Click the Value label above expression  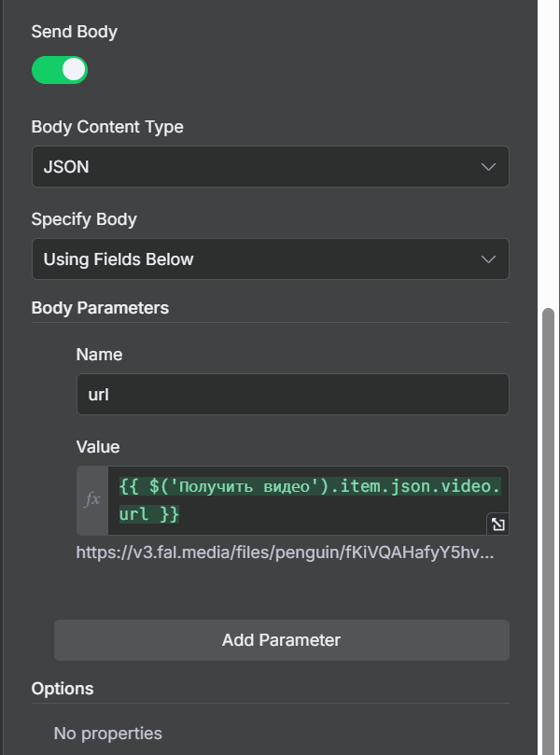tap(98, 447)
